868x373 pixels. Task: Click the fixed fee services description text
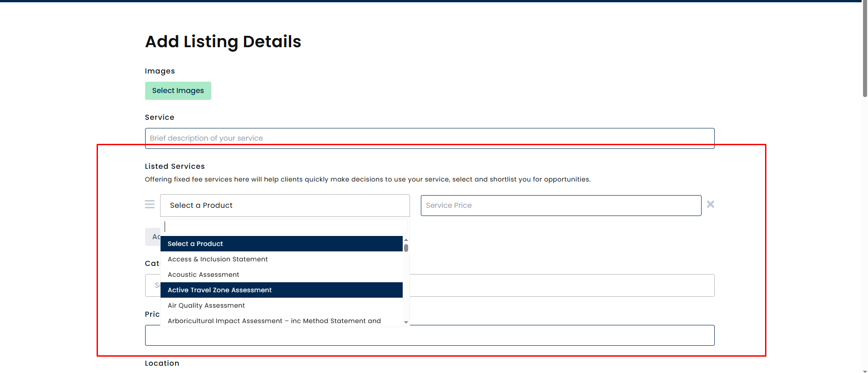(367, 179)
